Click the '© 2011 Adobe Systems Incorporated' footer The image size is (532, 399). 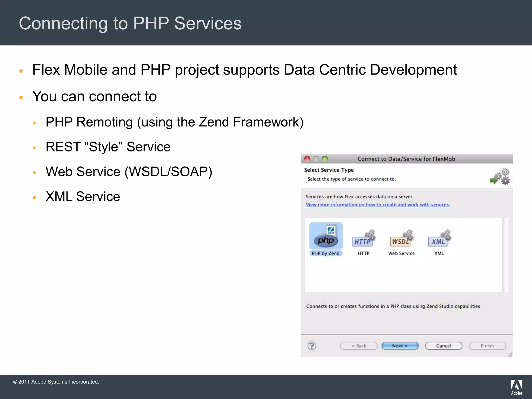(x=56, y=382)
